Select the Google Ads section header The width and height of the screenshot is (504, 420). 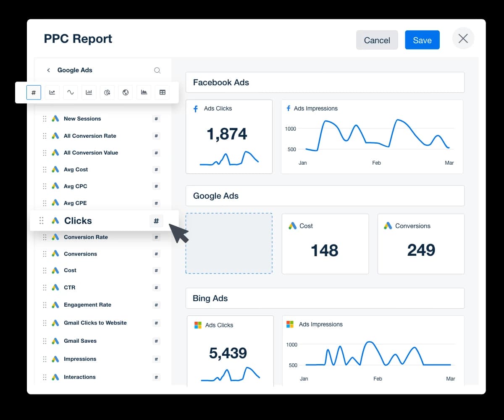coord(215,196)
